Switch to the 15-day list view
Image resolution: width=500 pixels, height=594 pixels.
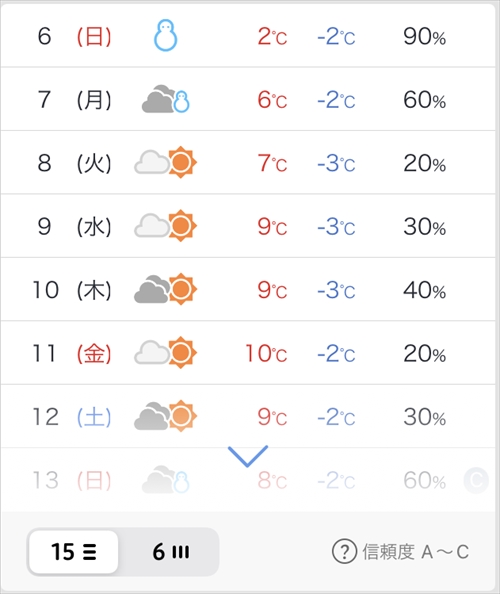tap(74, 552)
